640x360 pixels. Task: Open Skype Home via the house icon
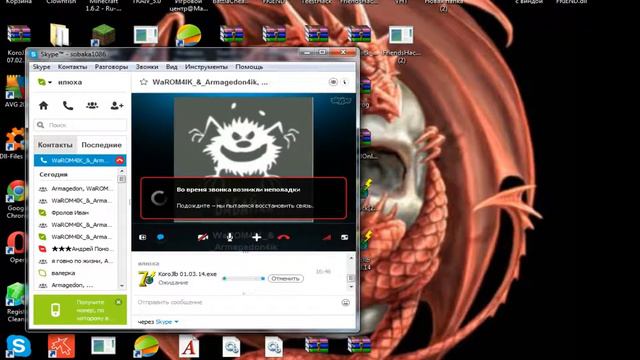[43, 106]
